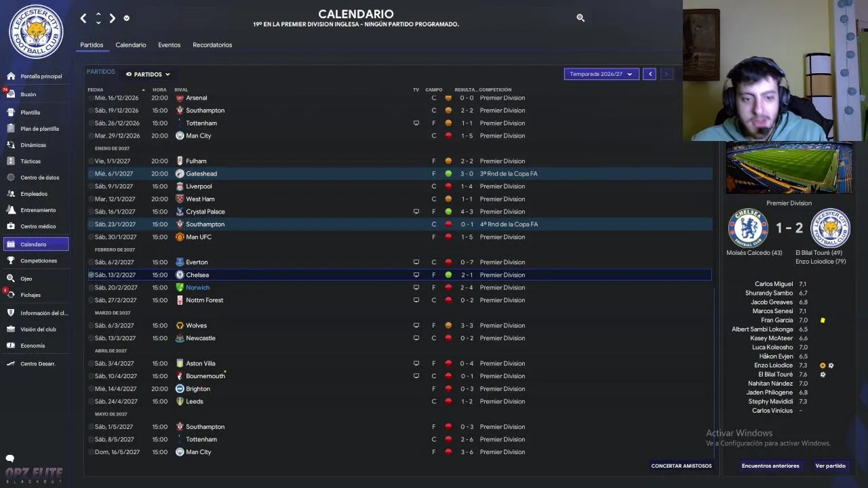Click the Leicester City club badge
Image resolution: width=868 pixels, height=488 pixels.
[36, 32]
